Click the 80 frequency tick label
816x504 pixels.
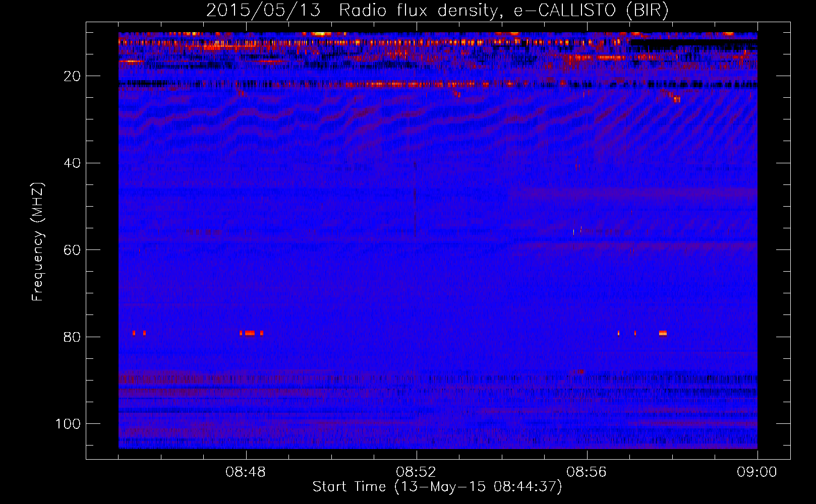click(73, 337)
